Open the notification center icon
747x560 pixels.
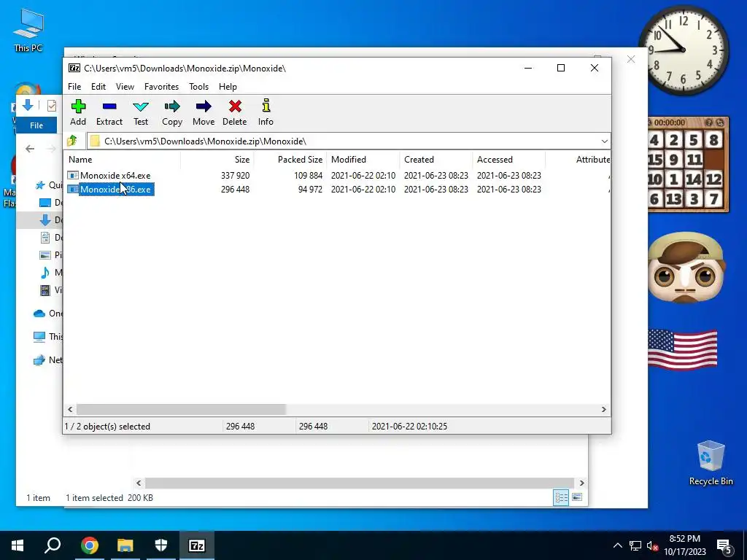pyautogui.click(x=724, y=547)
